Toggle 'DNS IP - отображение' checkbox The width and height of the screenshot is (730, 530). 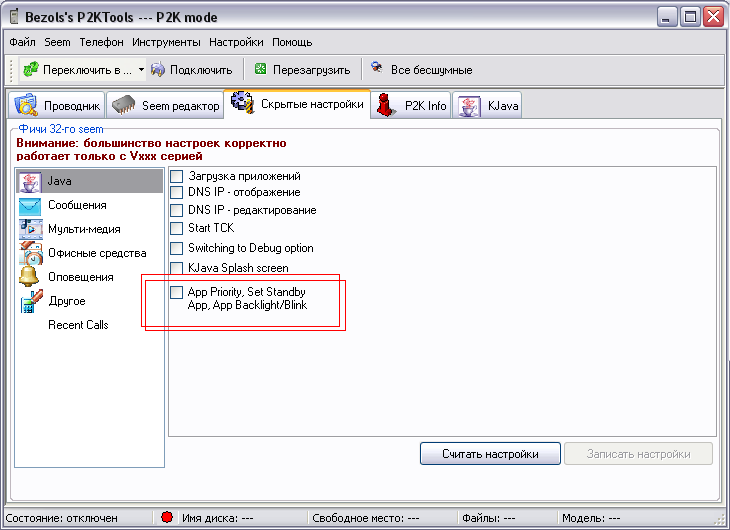(x=176, y=192)
